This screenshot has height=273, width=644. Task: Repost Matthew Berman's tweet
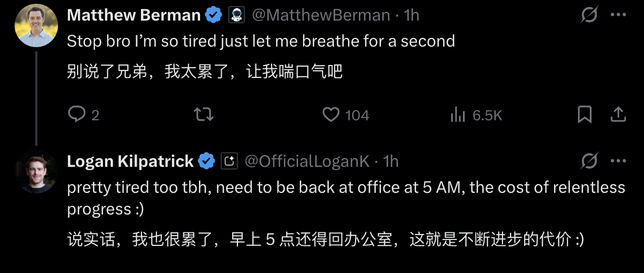coord(203,114)
